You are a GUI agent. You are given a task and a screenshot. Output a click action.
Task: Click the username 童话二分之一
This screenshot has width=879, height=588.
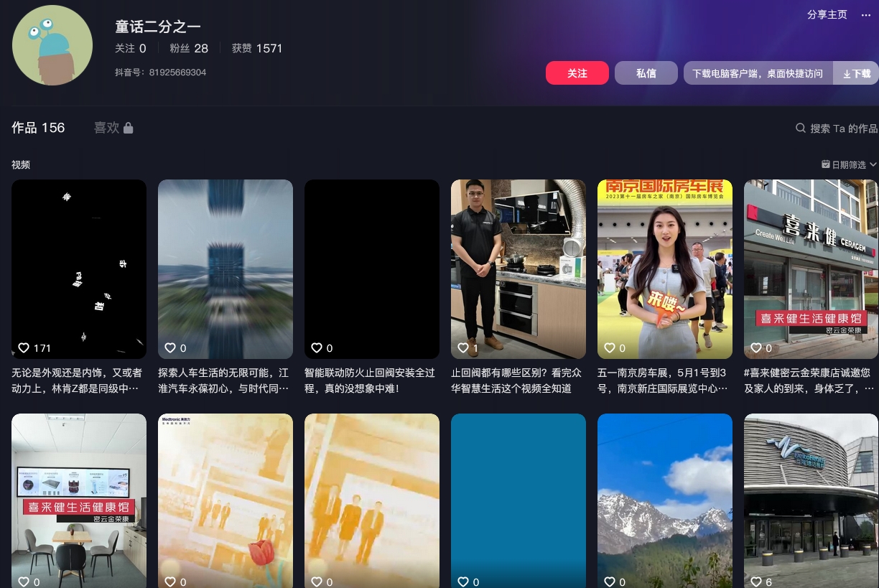[x=158, y=27]
